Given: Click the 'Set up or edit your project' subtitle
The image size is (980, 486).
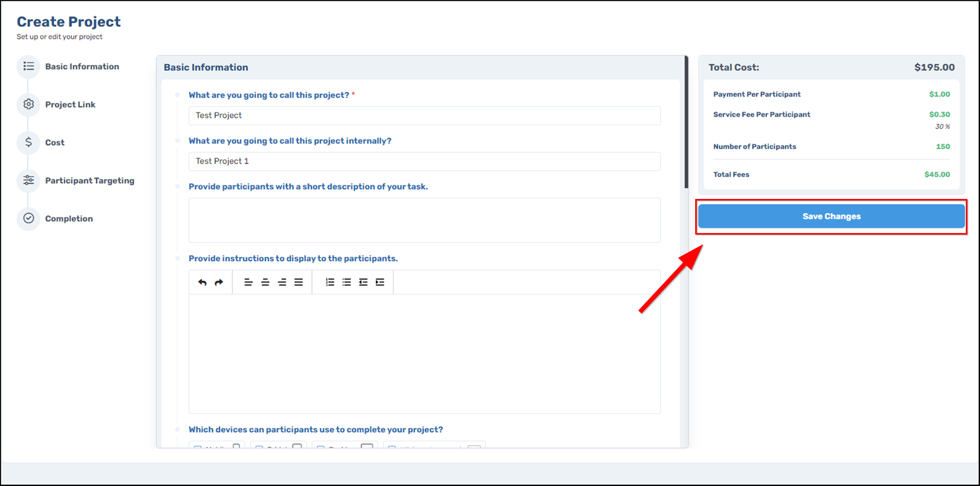Looking at the screenshot, I should [59, 37].
